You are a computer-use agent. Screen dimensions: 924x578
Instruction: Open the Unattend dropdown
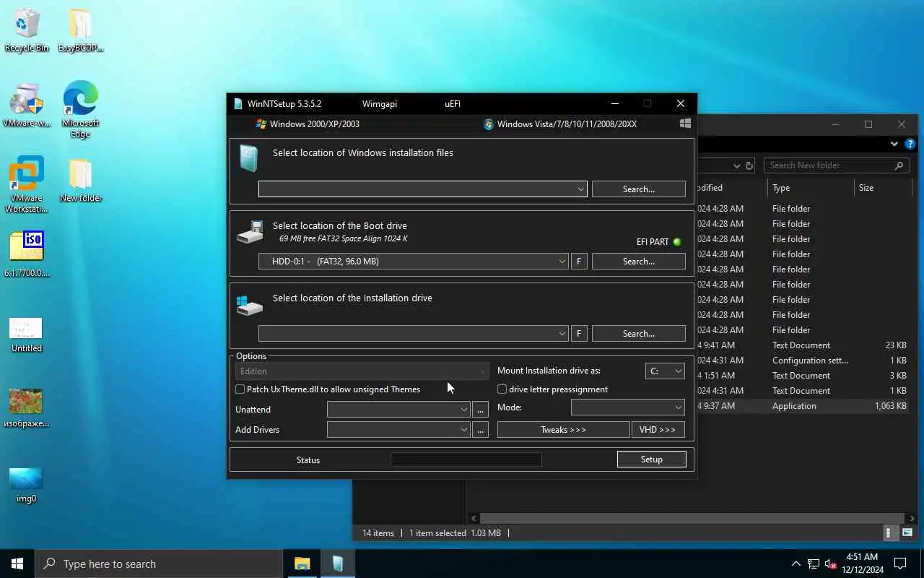coord(398,410)
